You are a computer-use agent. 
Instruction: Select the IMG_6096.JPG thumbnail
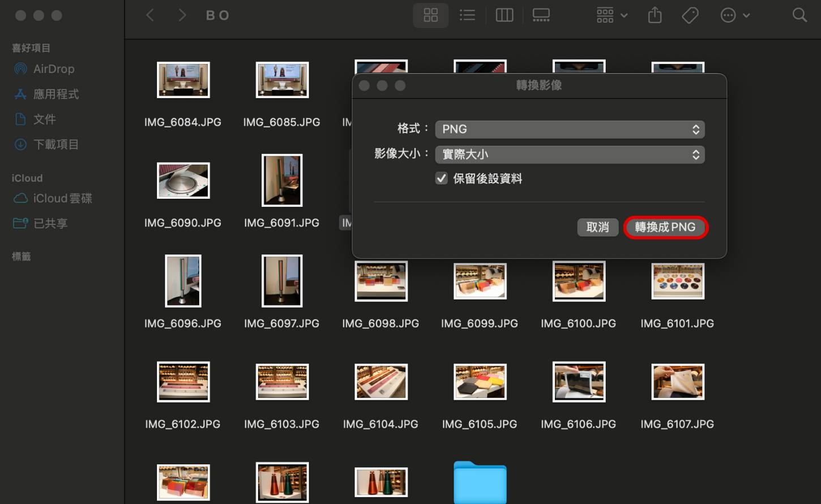[x=183, y=281]
